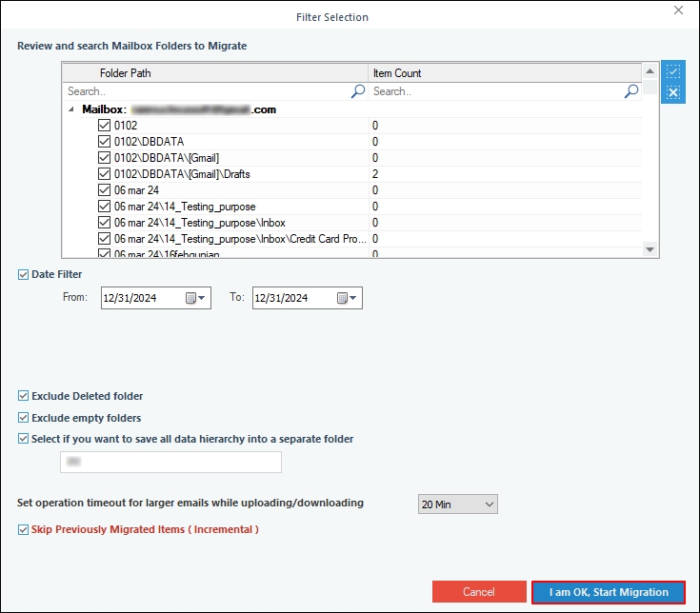Toggle 06 mar 24\14_Testing_purpose checkbox
This screenshot has width=700, height=613.
coord(104,207)
